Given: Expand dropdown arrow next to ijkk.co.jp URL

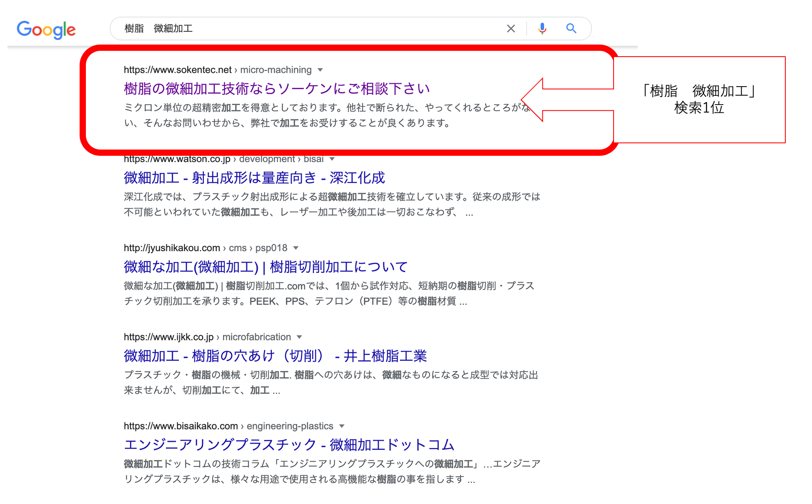Looking at the screenshot, I should click(x=299, y=337).
